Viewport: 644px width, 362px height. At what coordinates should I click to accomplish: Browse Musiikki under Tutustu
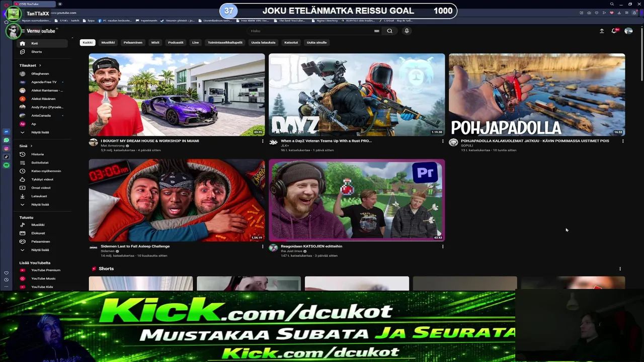click(43, 225)
